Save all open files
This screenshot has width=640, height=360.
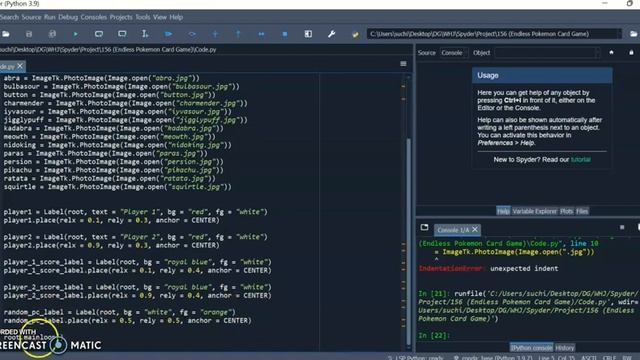click(52, 34)
